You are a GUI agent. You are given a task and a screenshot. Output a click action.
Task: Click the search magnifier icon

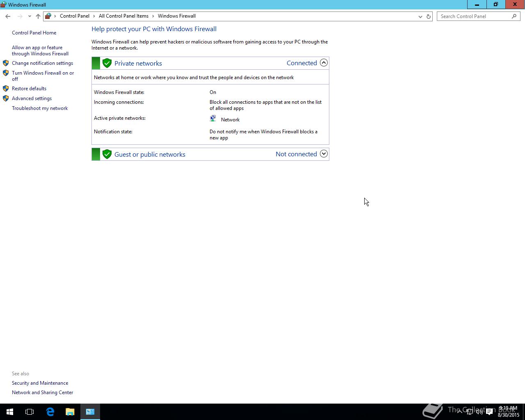pos(514,16)
